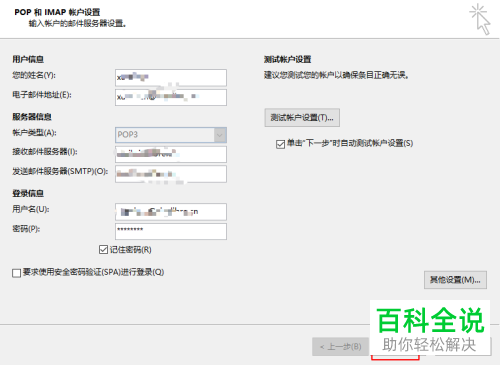The height and width of the screenshot is (365, 500).
Task: Click the 测试帐户设置(T)... button
Action: pyautogui.click(x=302, y=118)
